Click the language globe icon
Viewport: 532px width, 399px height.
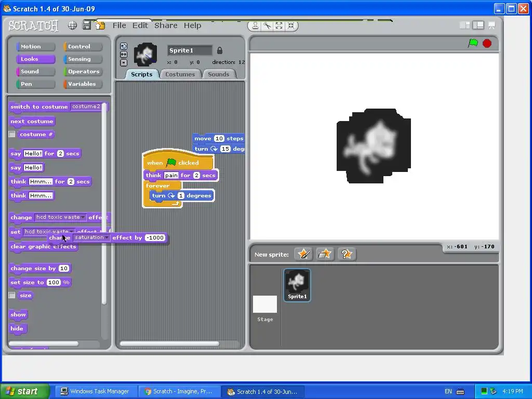point(72,25)
